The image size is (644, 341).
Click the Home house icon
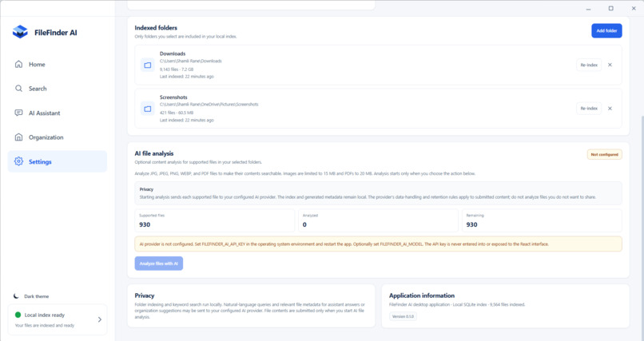pos(18,64)
